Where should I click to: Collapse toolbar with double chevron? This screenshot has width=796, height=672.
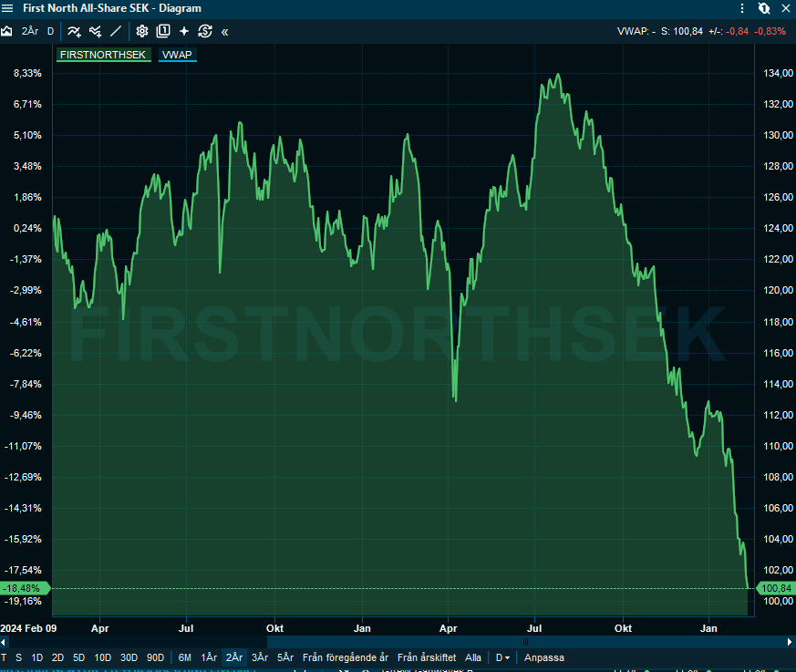(225, 32)
